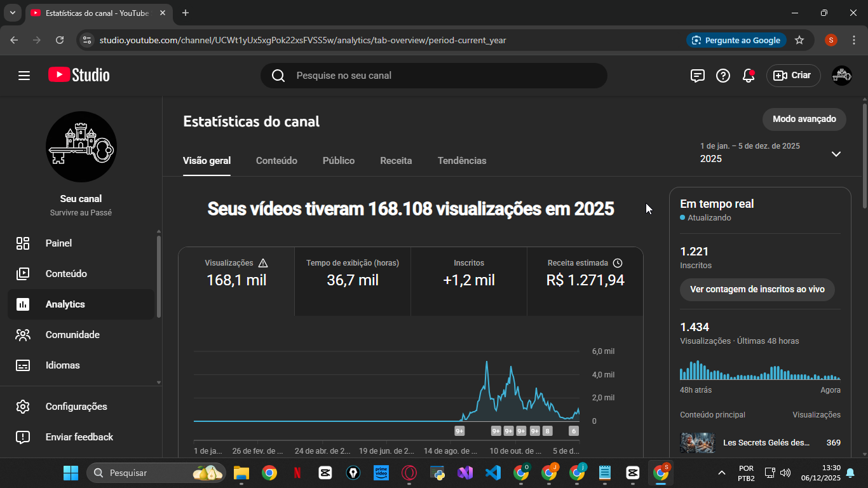Open Comunidade in the sidebar
This screenshot has width=868, height=488.
point(72,335)
